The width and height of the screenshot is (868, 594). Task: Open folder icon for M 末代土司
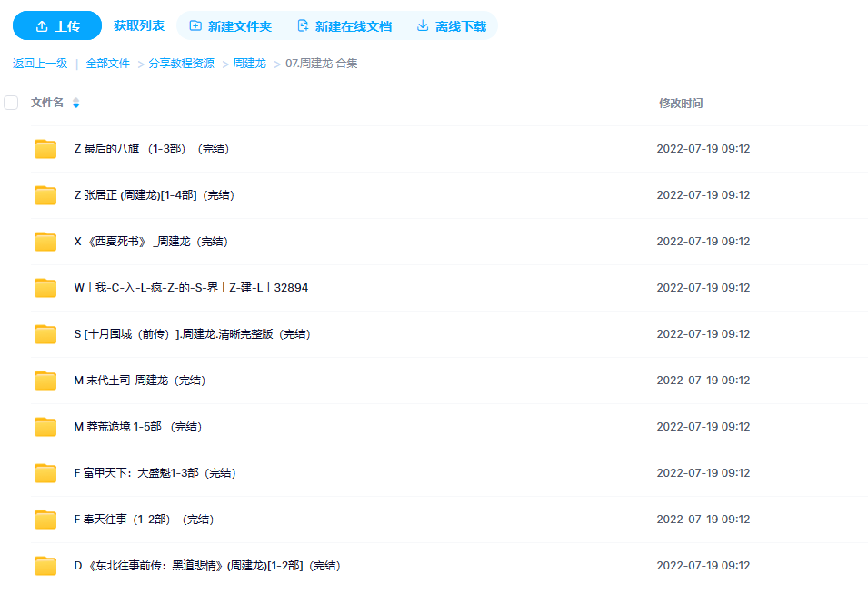45,381
